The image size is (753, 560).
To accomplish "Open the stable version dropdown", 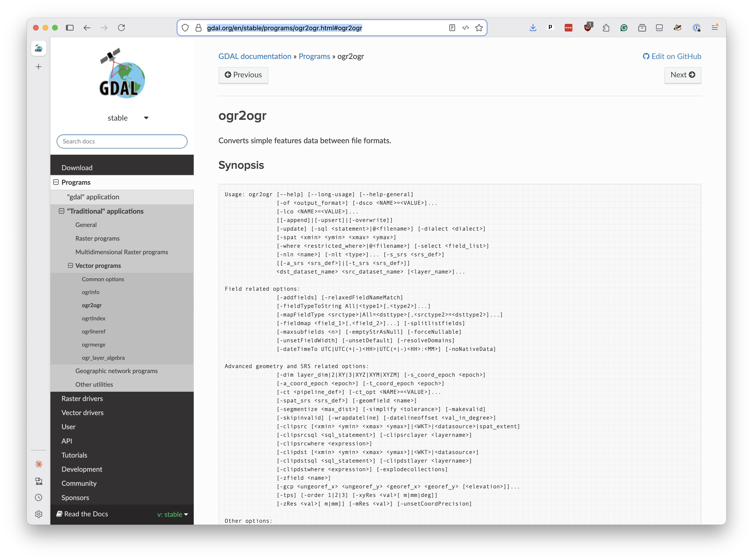I will [x=128, y=118].
